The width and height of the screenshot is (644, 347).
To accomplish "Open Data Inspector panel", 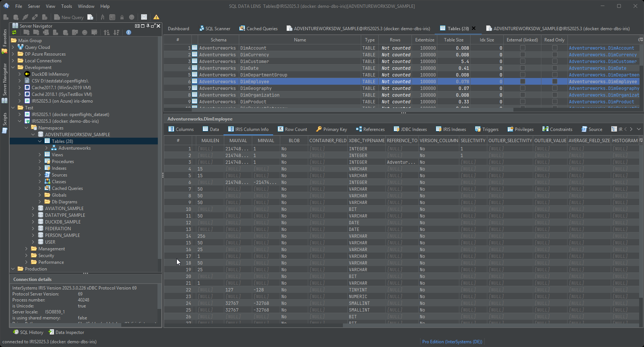I will [x=66, y=332].
